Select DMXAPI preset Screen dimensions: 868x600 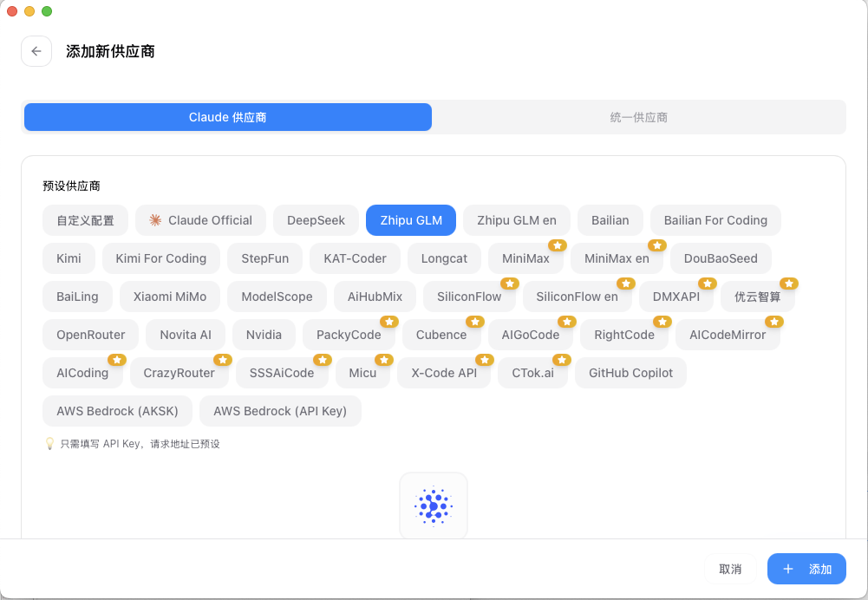click(675, 297)
